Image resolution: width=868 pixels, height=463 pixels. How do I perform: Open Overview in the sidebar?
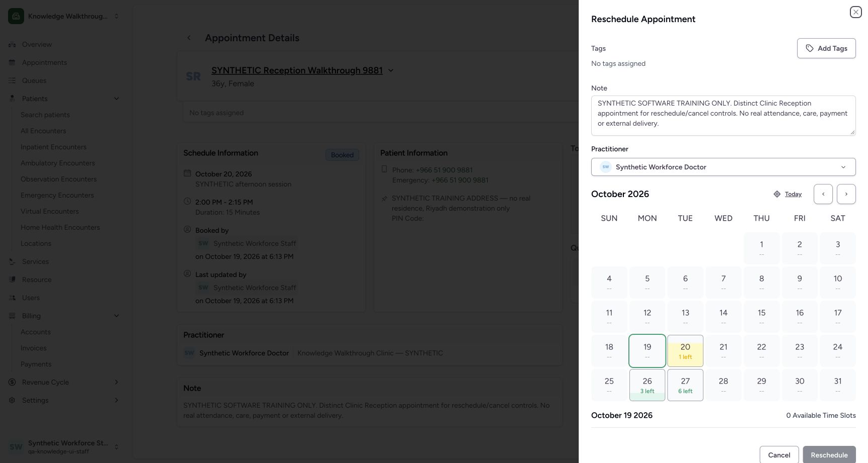37,44
